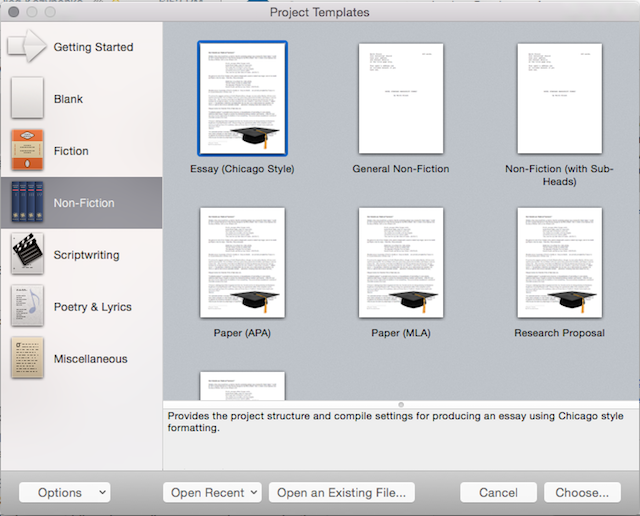The image size is (640, 516).
Task: Select the General Non-Fiction template thumbnail
Action: click(x=401, y=98)
